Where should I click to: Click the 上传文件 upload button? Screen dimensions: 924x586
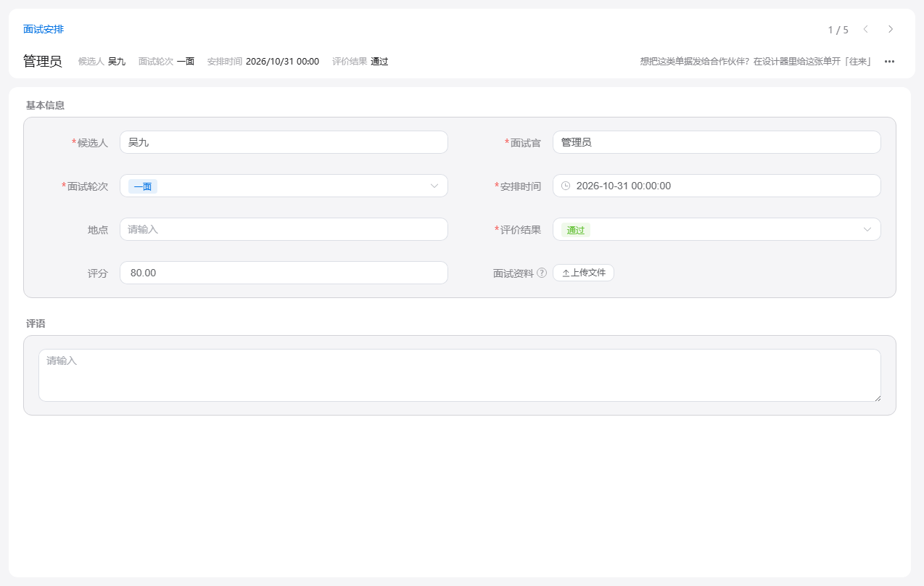[x=584, y=273]
